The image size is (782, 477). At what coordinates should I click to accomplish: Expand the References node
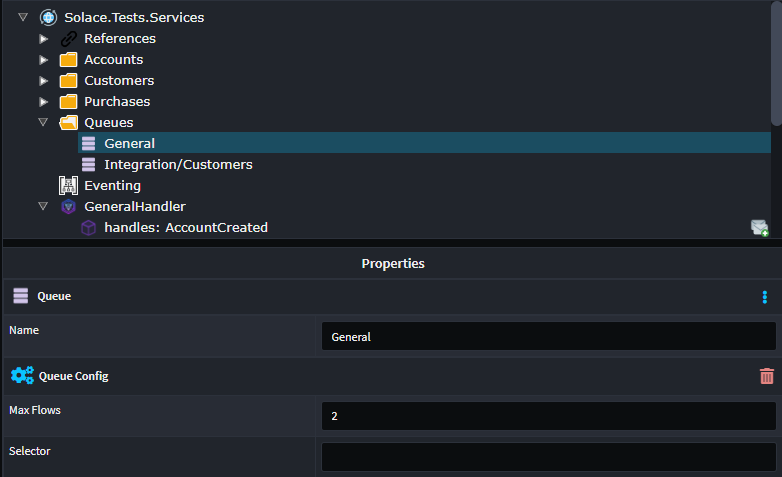tap(43, 38)
